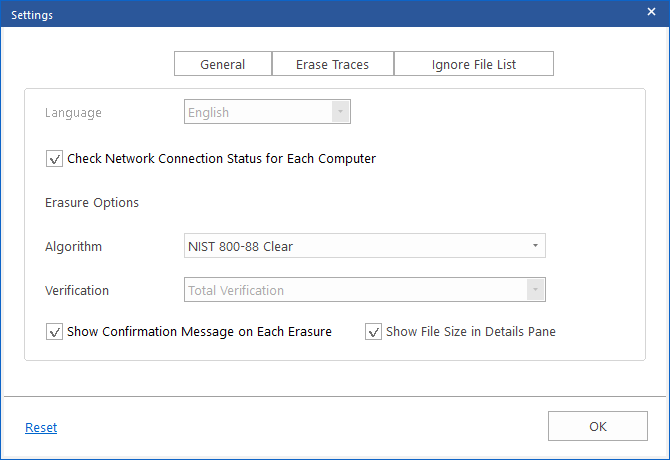Disable Show Confirmation Message on Each Erasure checkbox
This screenshot has width=671, height=461.
(x=54, y=332)
